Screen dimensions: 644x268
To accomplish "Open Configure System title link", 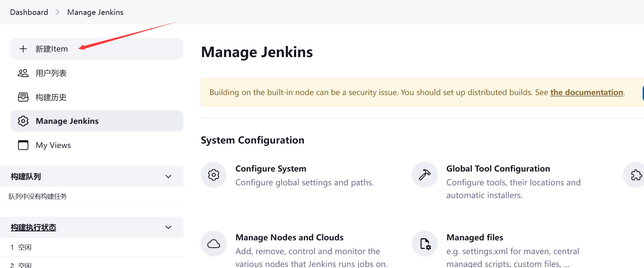I will pyautogui.click(x=271, y=169).
